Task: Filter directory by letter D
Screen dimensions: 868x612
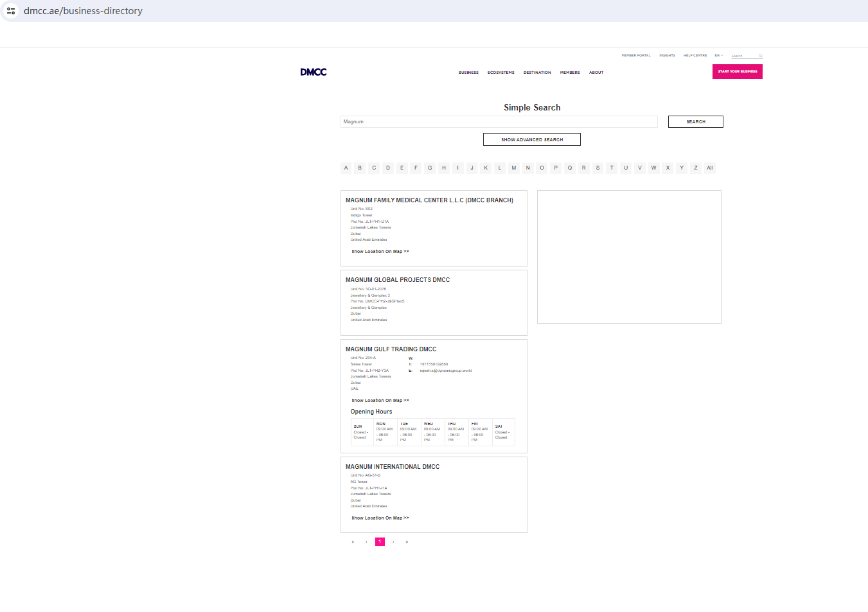Action: point(388,168)
